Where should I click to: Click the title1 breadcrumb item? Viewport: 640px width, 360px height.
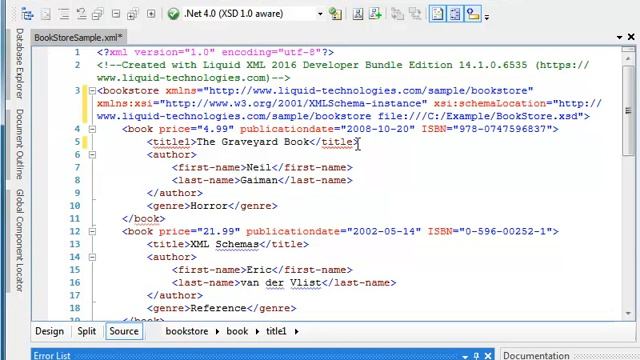coord(276,331)
